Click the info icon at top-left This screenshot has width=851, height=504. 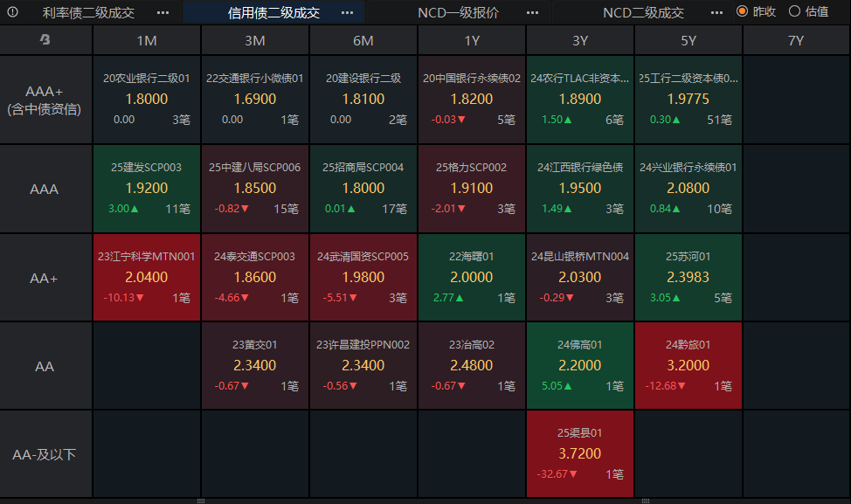pyautogui.click(x=12, y=12)
